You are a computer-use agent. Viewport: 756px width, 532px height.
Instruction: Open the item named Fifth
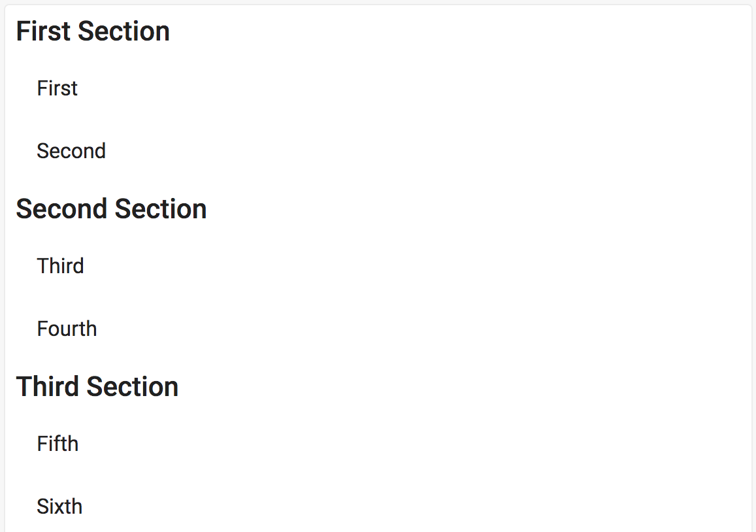58,444
